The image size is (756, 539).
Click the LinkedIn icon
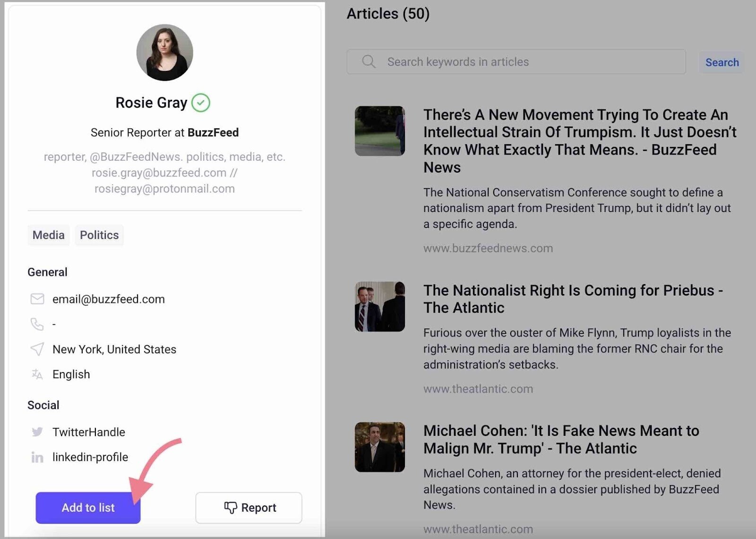pyautogui.click(x=37, y=457)
